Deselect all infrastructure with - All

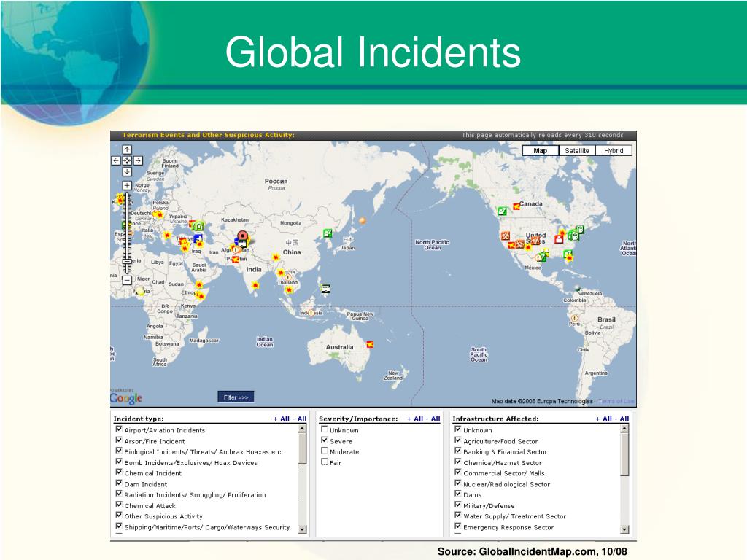[x=622, y=419]
